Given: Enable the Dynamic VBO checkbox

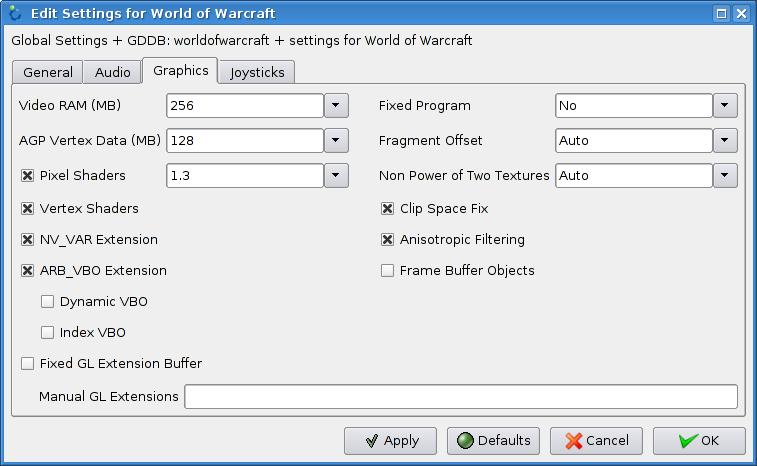Looking at the screenshot, I should click(47, 301).
